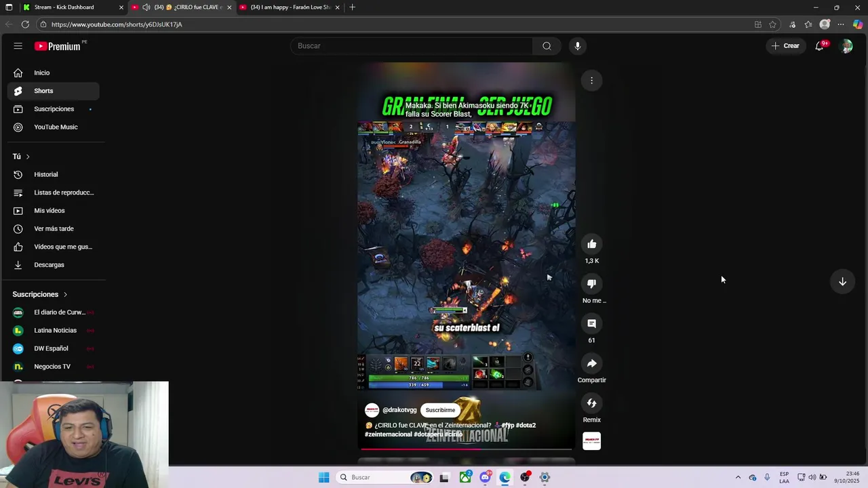This screenshot has width=868, height=488.
Task: Open the comments showing 61
Action: point(591,324)
